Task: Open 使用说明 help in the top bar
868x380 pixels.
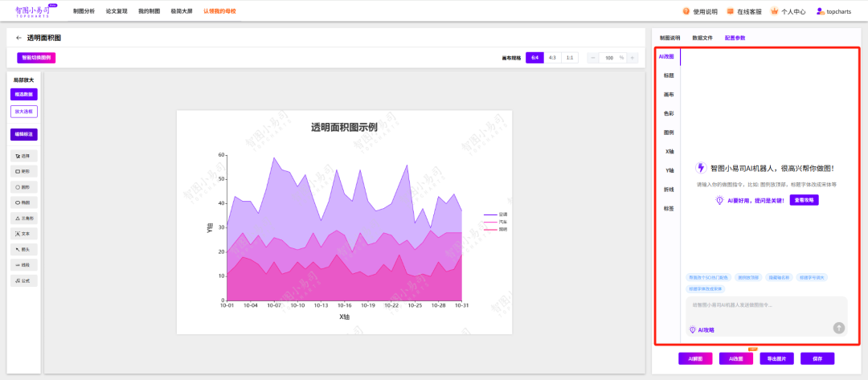Action: [700, 11]
